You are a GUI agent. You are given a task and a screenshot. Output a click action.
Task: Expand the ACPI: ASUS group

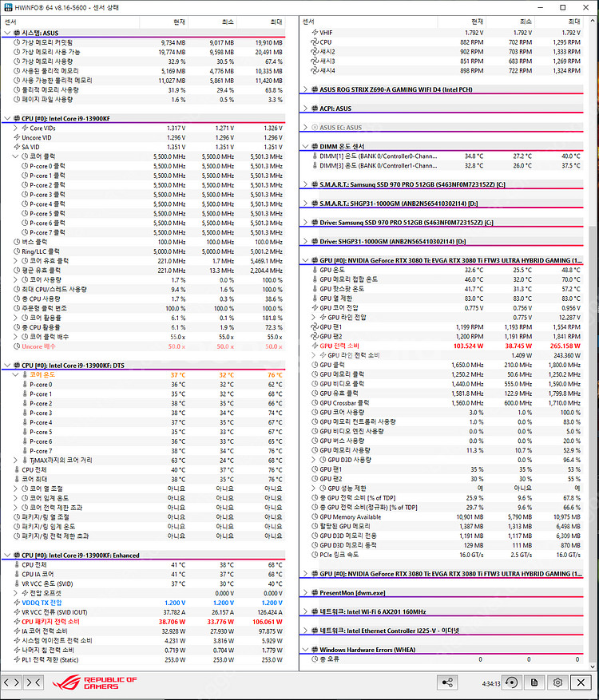[x=306, y=109]
